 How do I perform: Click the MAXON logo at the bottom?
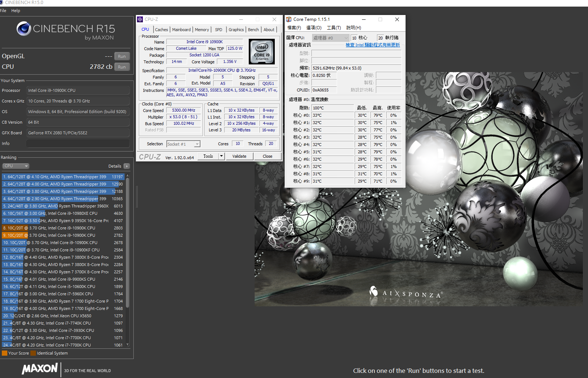(40, 369)
